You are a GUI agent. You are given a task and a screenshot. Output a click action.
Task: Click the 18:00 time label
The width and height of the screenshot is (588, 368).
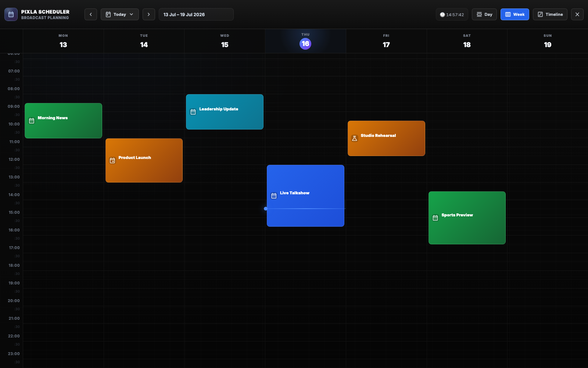tap(14, 265)
